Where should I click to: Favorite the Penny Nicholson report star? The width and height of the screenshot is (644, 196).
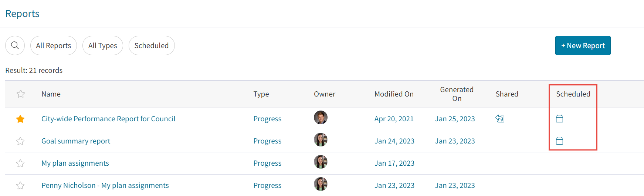pos(20,185)
